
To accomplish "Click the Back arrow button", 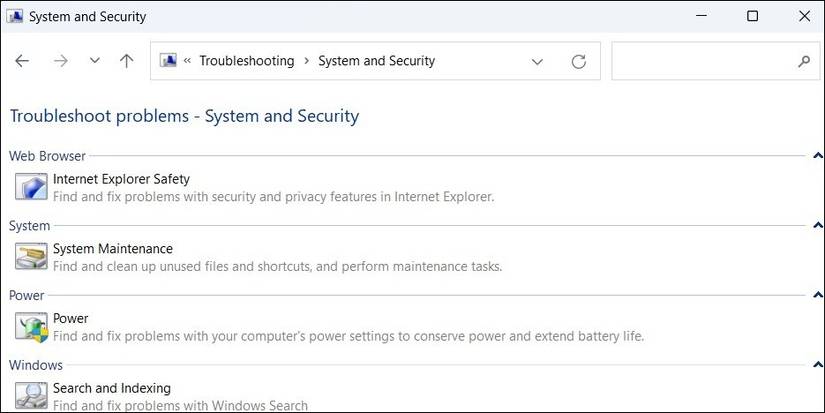I will click(x=22, y=61).
